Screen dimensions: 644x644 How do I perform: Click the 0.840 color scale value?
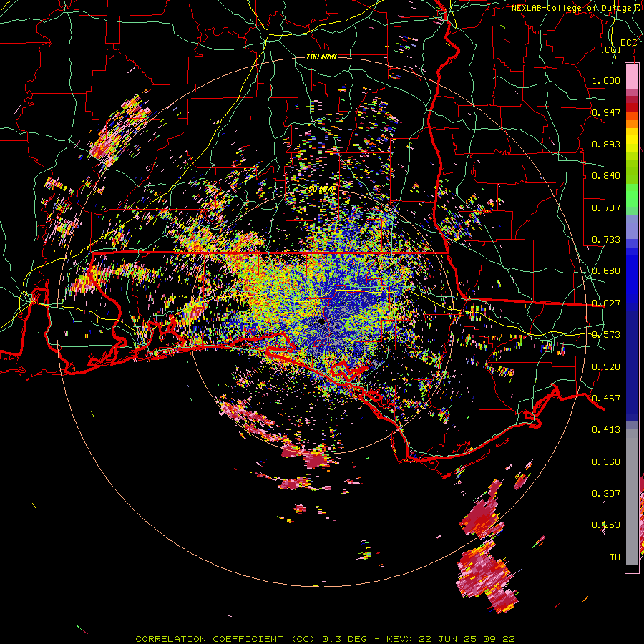(606, 176)
